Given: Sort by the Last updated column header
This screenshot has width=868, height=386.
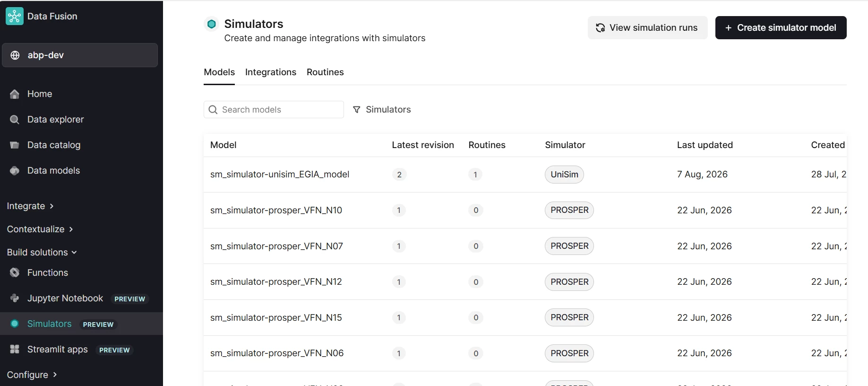Looking at the screenshot, I should (x=705, y=145).
